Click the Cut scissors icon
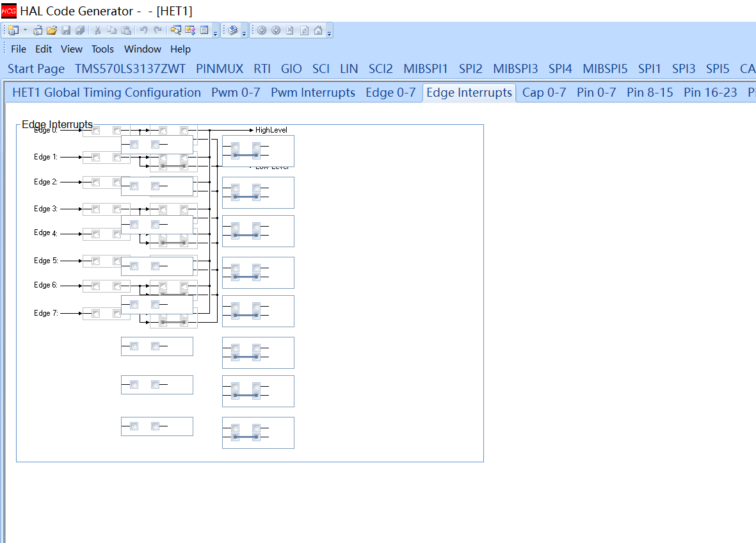Screen dimensions: 756x543 coord(97,30)
